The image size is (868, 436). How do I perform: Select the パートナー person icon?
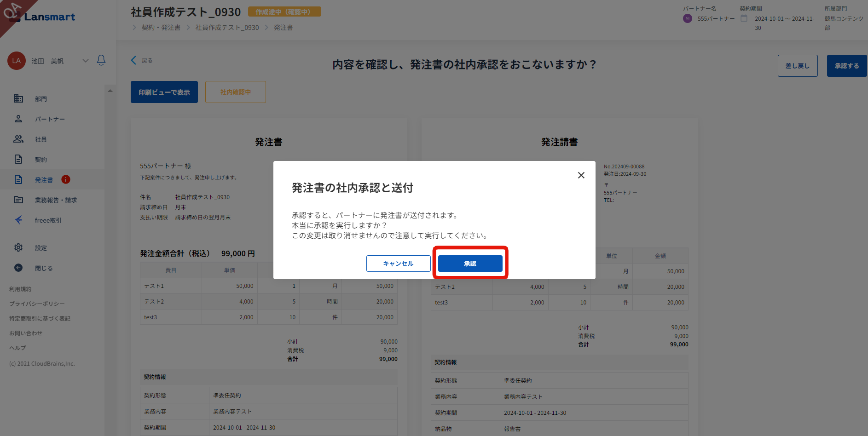click(x=18, y=119)
